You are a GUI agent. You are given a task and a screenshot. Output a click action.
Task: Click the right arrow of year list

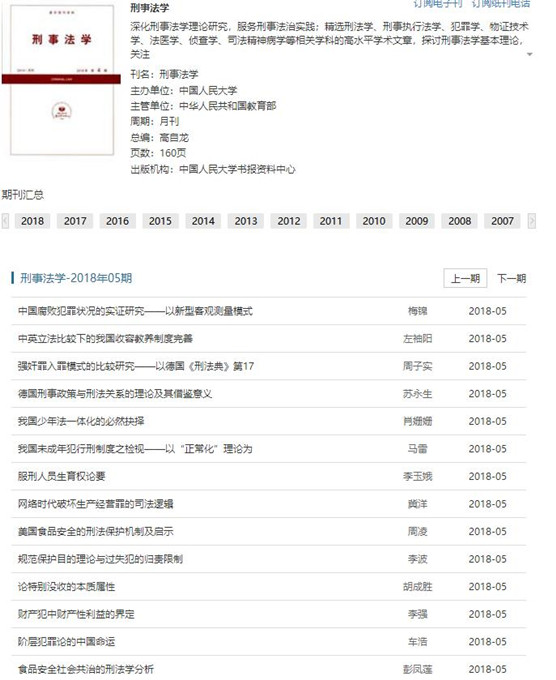click(x=532, y=221)
